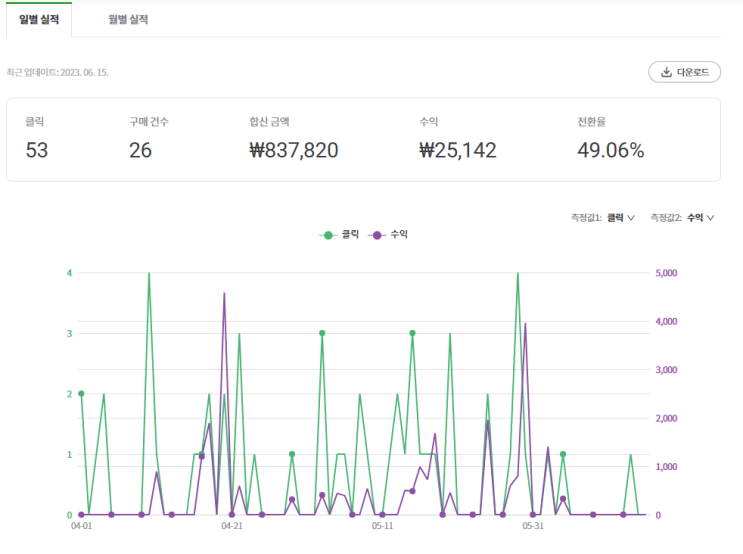Select green data point at 04-01

[x=81, y=394]
